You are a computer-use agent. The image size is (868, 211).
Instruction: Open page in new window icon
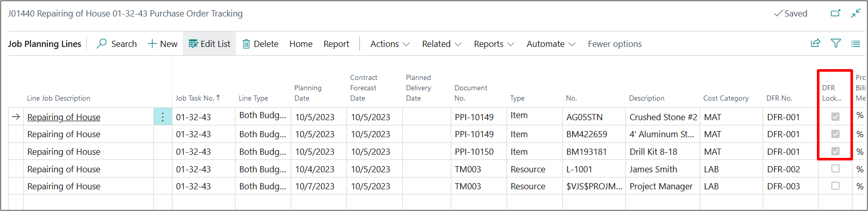click(835, 13)
